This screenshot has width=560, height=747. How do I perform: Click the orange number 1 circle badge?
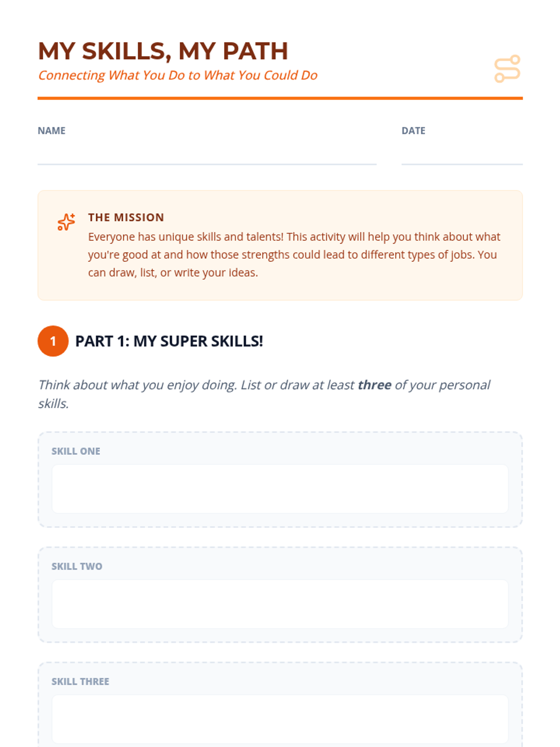pyautogui.click(x=53, y=341)
